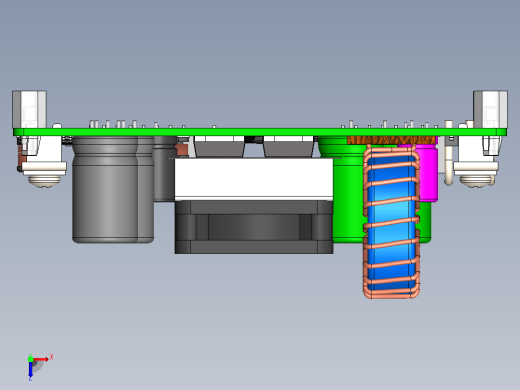This screenshot has width=520, height=390.
Task: Click the blue Z axis of triad
Action: 30,370
